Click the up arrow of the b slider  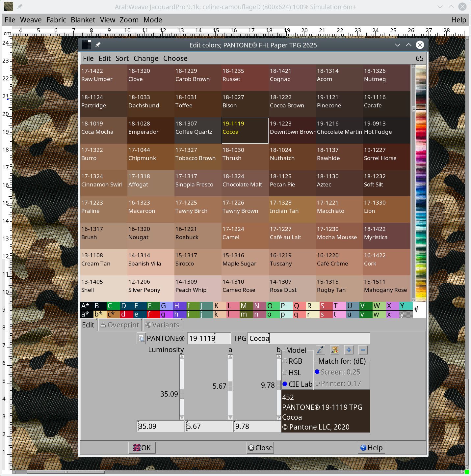(278, 357)
